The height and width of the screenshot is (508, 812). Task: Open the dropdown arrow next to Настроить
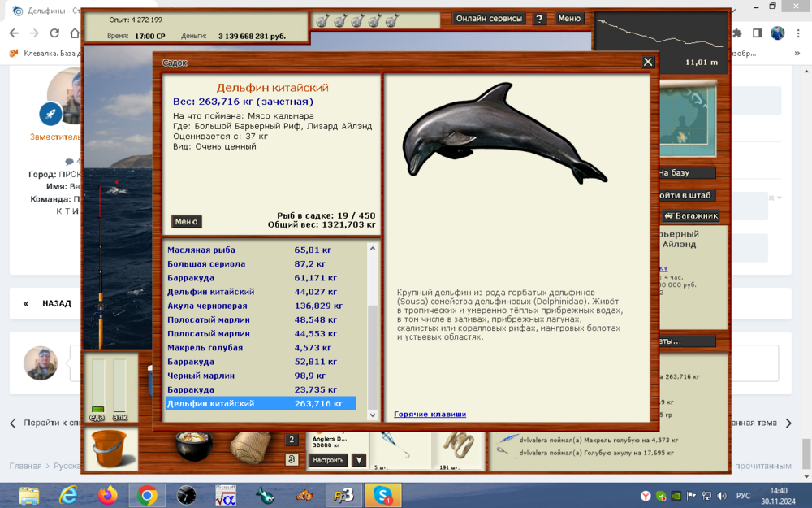click(357, 459)
